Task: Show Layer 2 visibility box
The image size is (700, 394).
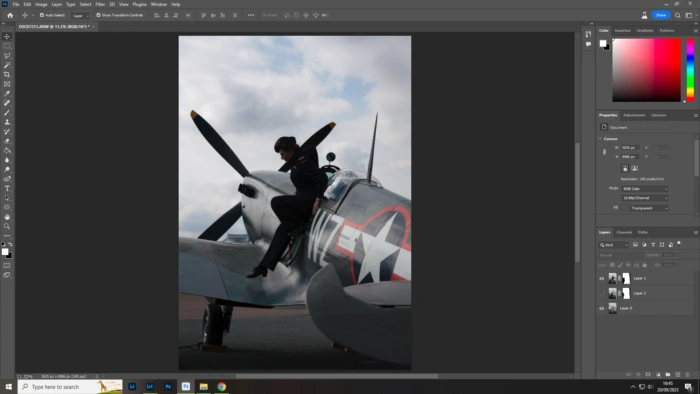Action: click(x=601, y=293)
